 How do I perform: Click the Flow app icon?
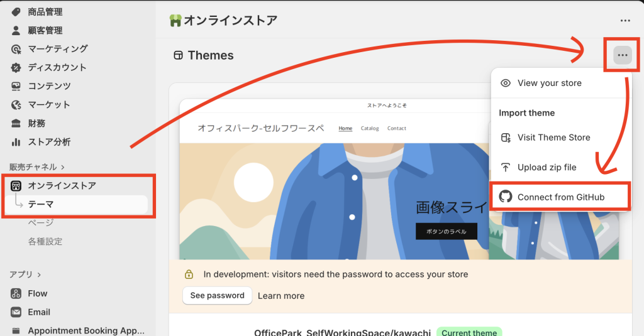tap(16, 293)
